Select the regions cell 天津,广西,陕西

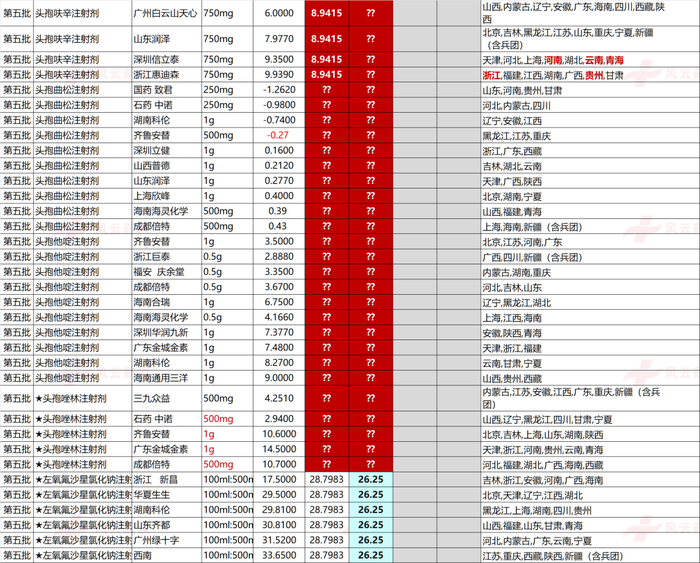click(x=590, y=181)
